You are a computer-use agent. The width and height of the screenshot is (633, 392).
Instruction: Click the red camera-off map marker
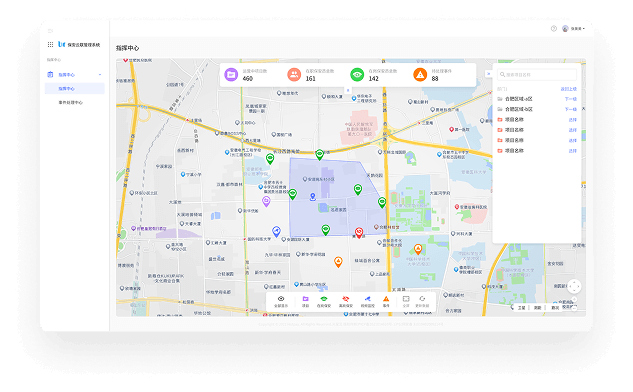(x=359, y=232)
